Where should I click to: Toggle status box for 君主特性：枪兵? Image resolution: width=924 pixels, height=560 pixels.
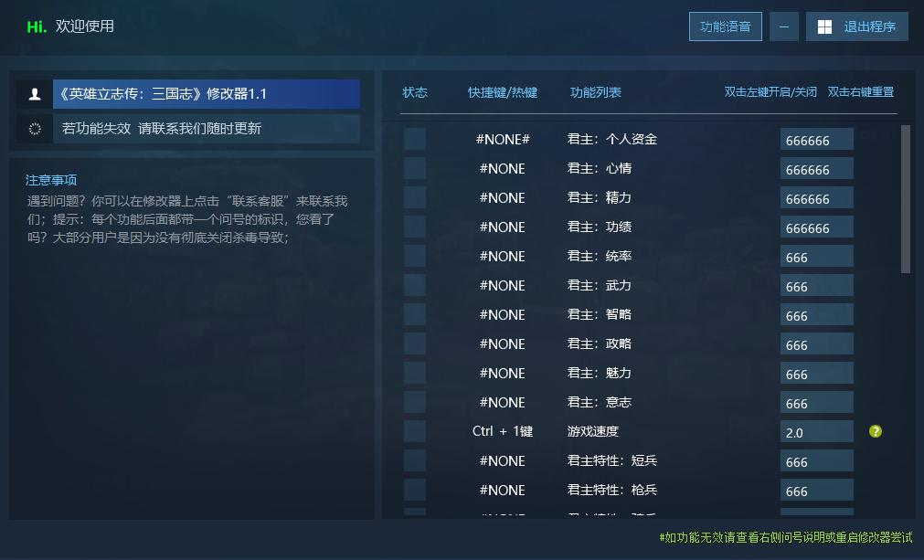tap(415, 490)
